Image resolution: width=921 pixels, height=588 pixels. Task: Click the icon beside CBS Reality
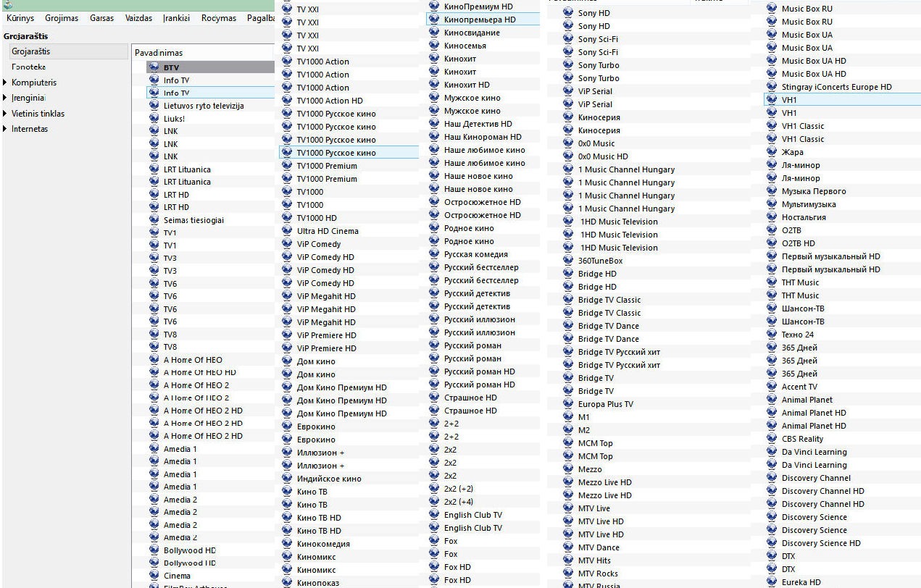click(x=772, y=439)
